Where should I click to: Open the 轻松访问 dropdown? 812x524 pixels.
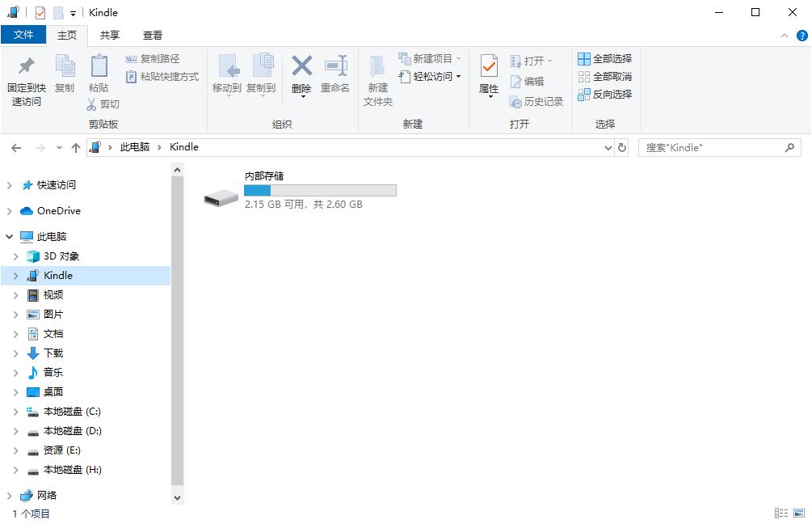coord(430,76)
